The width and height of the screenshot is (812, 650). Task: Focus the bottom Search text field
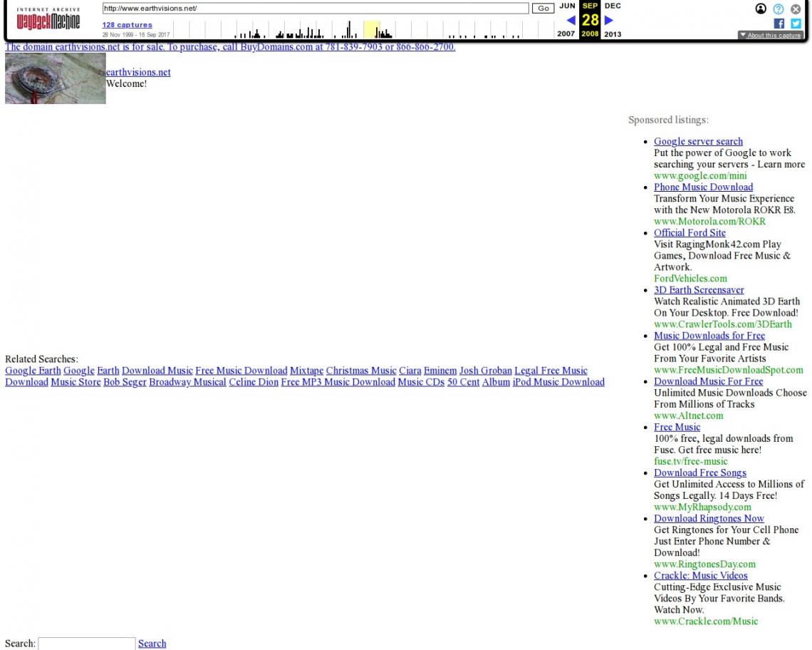[86, 644]
